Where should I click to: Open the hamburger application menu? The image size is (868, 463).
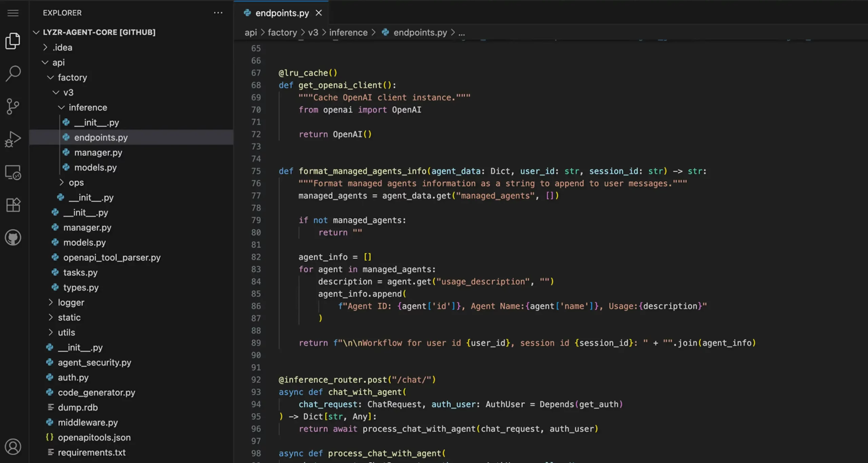point(13,13)
